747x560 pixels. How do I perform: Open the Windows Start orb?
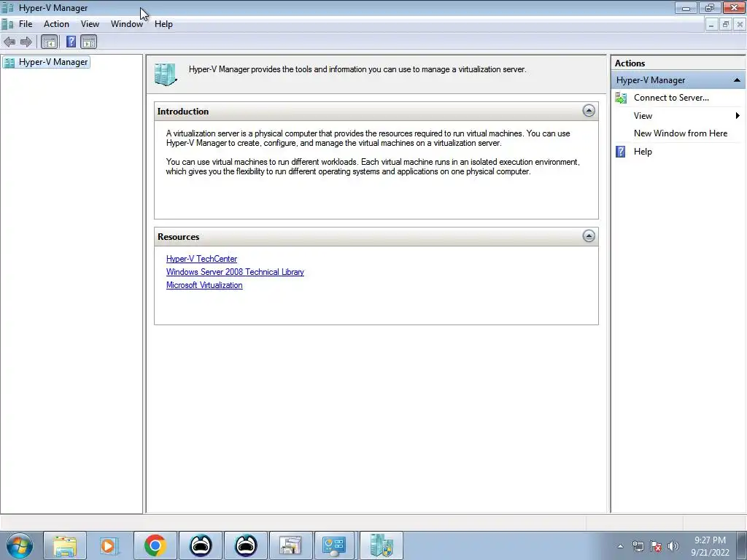click(x=19, y=545)
